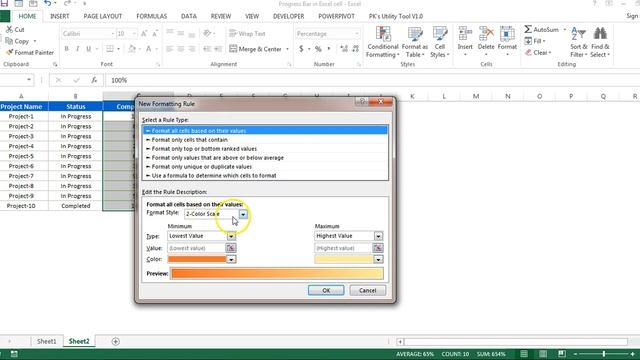This screenshot has width=640, height=360.
Task: Click OK in New Formatting Rule dialog
Action: (x=326, y=290)
